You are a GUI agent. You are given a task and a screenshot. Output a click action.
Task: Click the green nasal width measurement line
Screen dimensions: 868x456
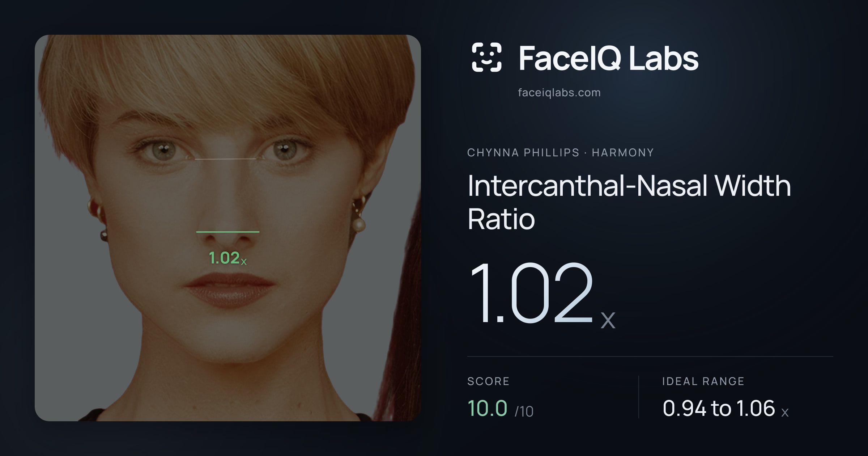[228, 232]
